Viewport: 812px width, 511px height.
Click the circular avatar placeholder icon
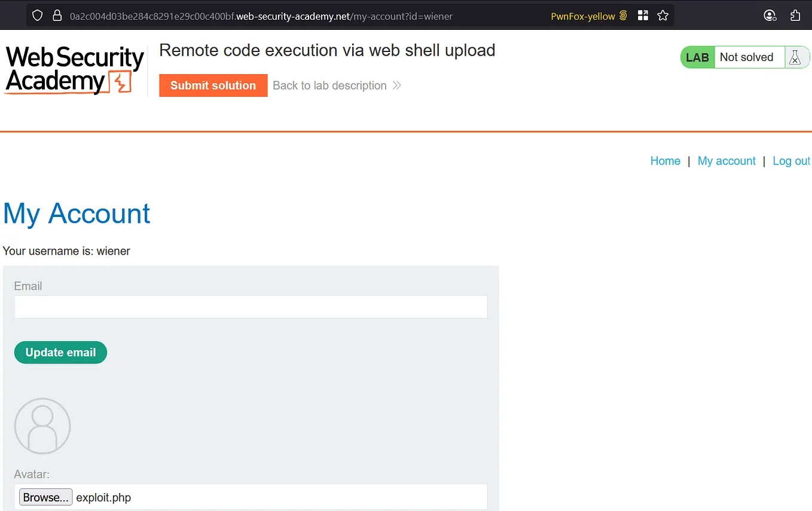(42, 426)
